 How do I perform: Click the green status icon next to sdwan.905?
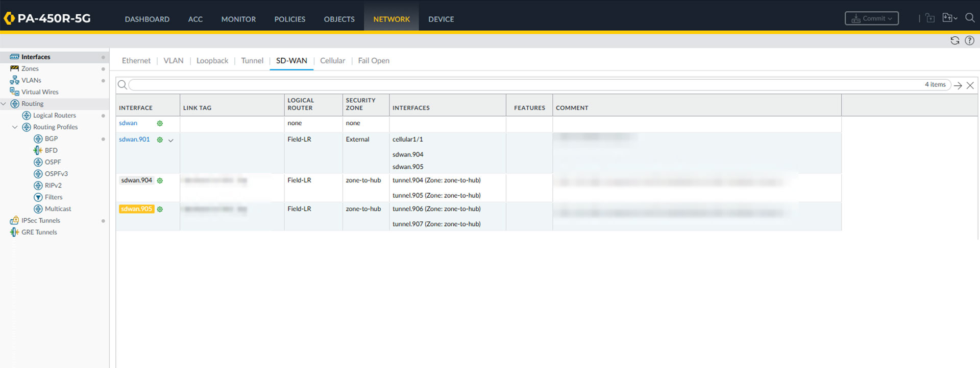coord(160,209)
